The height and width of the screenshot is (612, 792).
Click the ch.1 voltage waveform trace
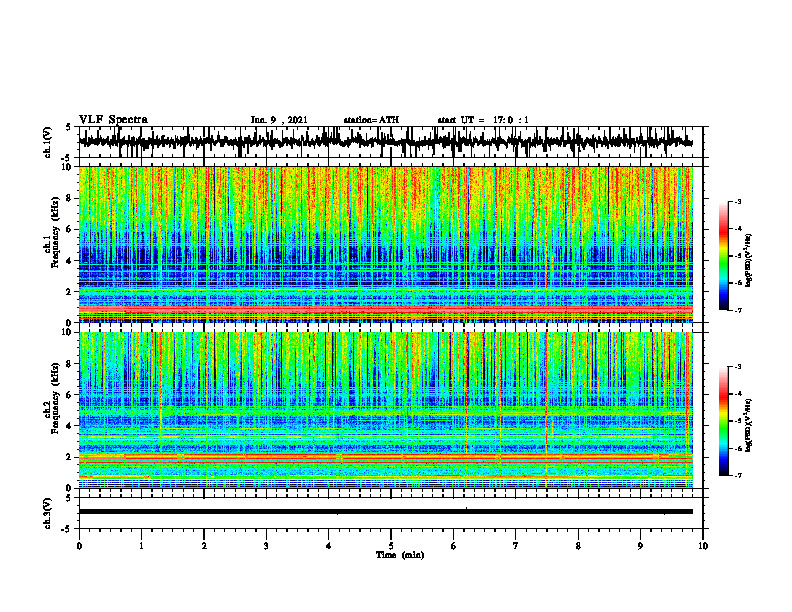pyautogui.click(x=385, y=141)
